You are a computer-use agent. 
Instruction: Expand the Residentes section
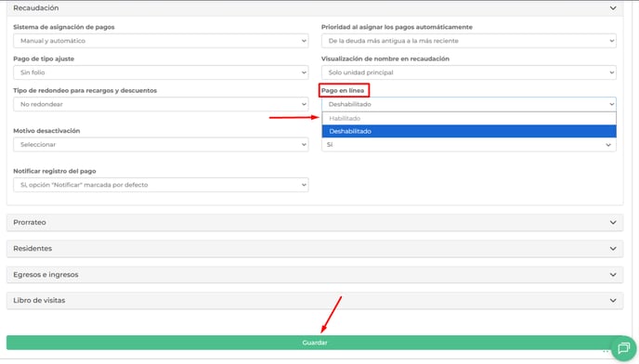point(315,249)
